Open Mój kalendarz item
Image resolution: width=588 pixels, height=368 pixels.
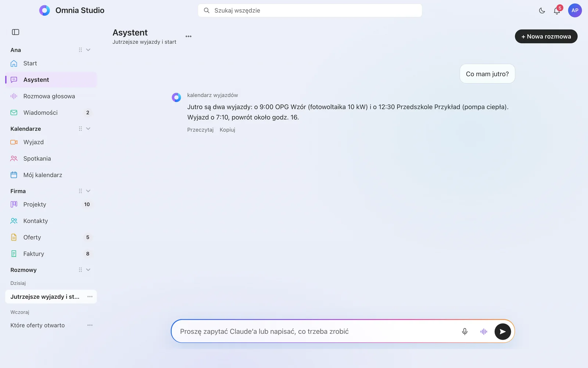click(51, 175)
